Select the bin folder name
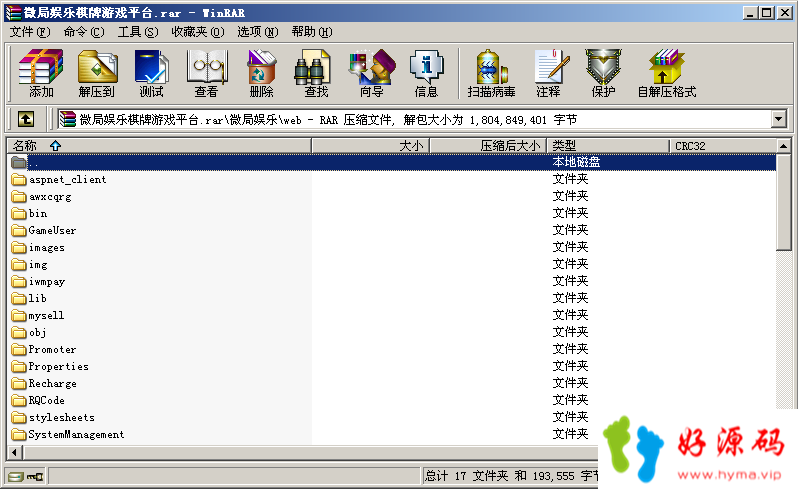Viewport: 798px width, 489px height. 38,213
